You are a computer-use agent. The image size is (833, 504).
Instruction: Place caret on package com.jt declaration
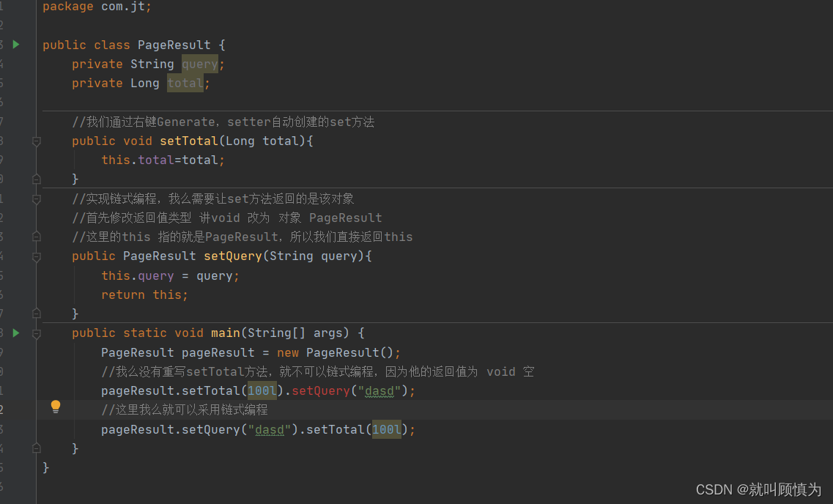click(x=95, y=7)
